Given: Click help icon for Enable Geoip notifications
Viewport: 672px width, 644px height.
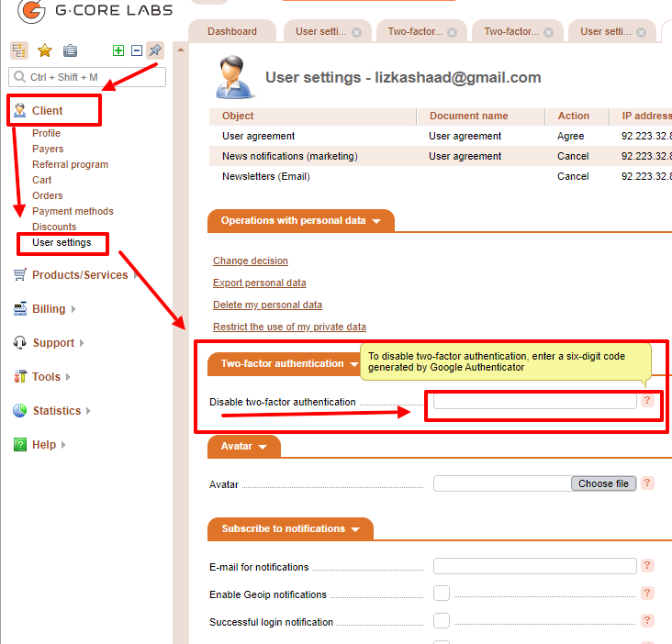Looking at the screenshot, I should (x=647, y=593).
